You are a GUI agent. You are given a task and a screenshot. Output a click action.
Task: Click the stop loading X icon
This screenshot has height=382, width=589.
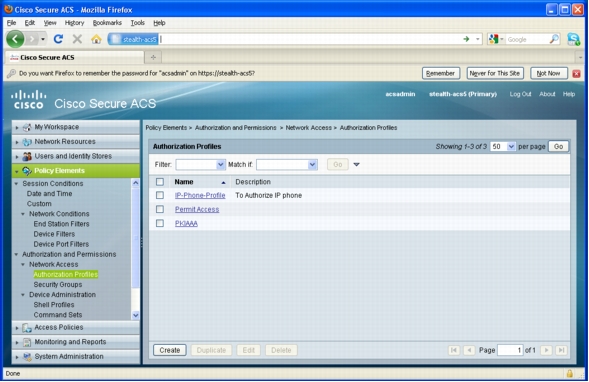click(77, 39)
